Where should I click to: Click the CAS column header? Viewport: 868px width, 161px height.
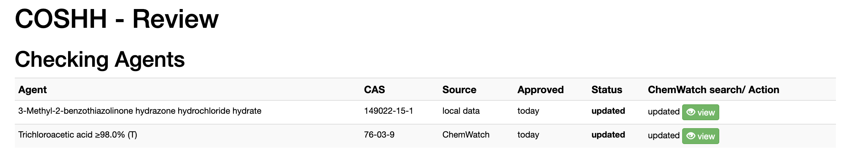(374, 90)
